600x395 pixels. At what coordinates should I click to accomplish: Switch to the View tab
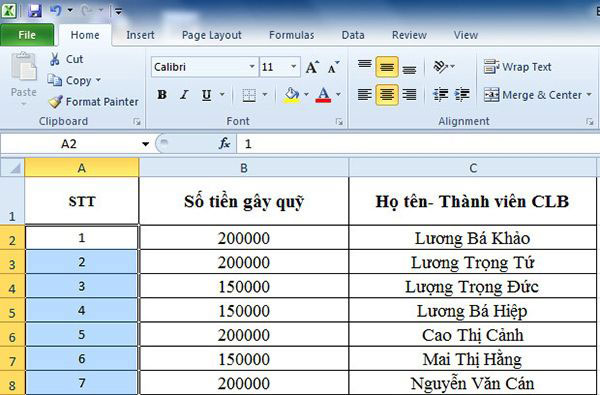[466, 35]
